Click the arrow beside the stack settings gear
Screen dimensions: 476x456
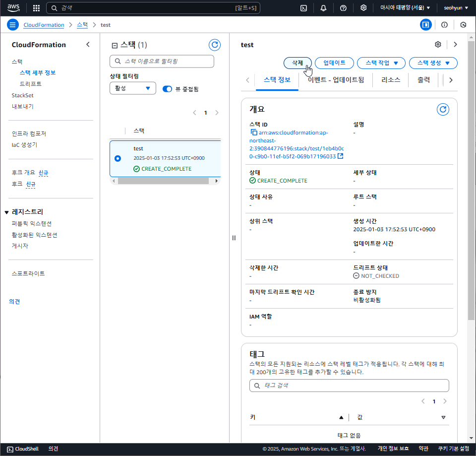[x=455, y=44]
